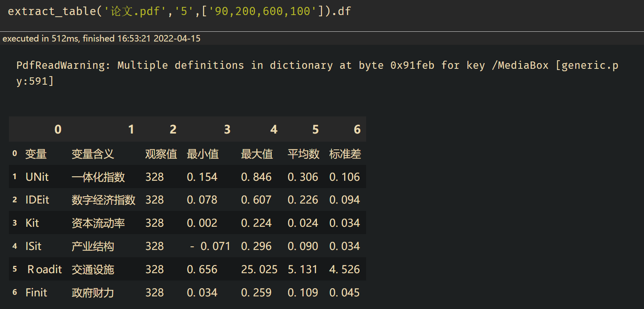Click 328 in the UNit row

155,177
